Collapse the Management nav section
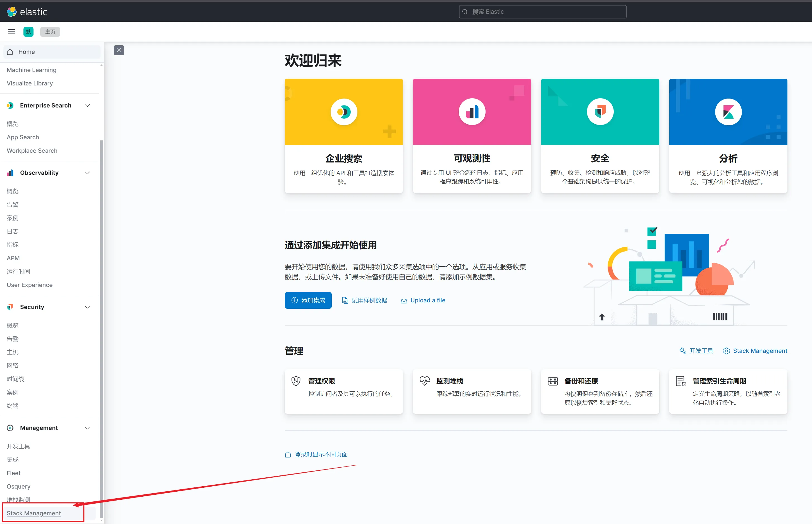This screenshot has width=812, height=524. click(x=87, y=428)
